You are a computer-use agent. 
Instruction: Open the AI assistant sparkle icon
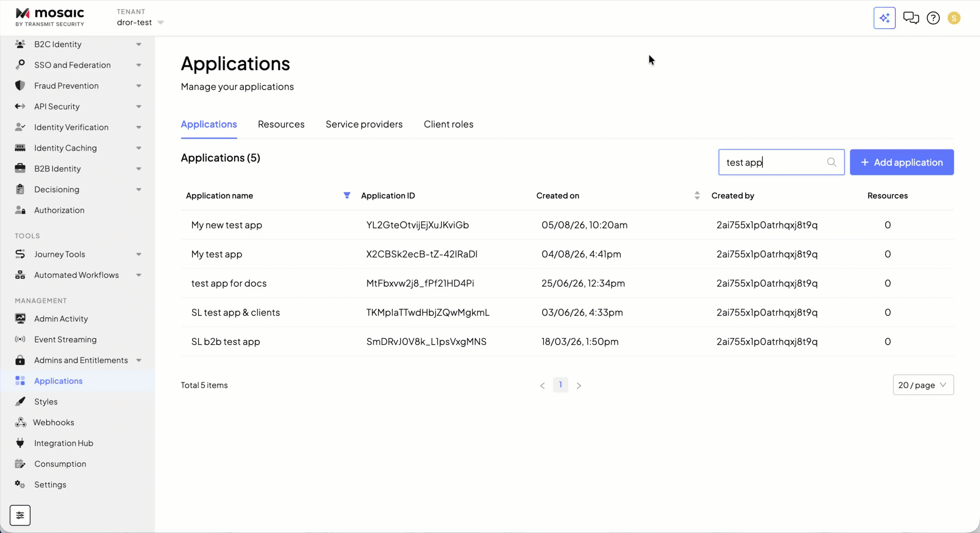coord(885,18)
